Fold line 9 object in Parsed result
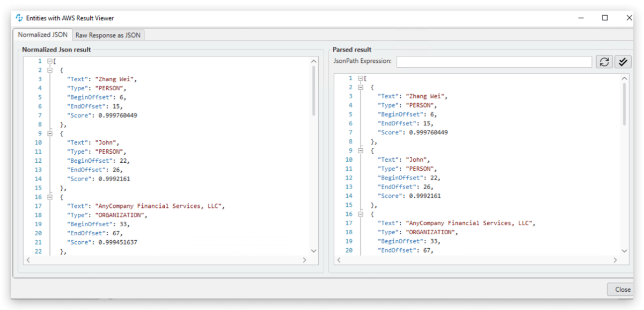Image resolution: width=644 pixels, height=310 pixels. click(x=361, y=151)
